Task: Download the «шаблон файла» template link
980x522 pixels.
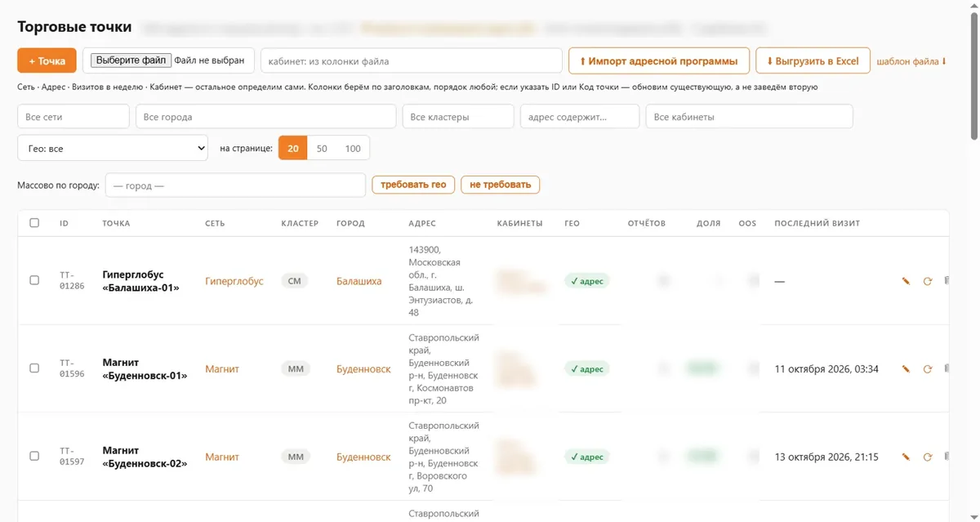Action: 911,61
